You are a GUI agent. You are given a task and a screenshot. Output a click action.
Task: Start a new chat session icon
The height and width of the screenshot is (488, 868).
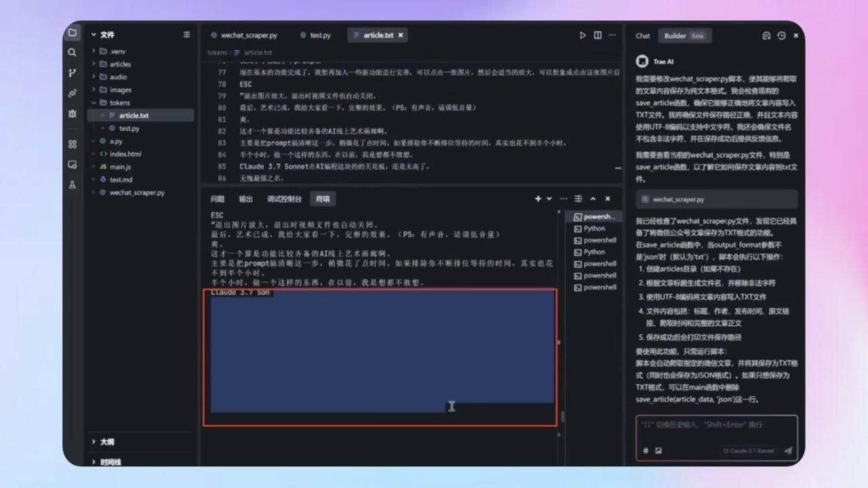click(766, 36)
